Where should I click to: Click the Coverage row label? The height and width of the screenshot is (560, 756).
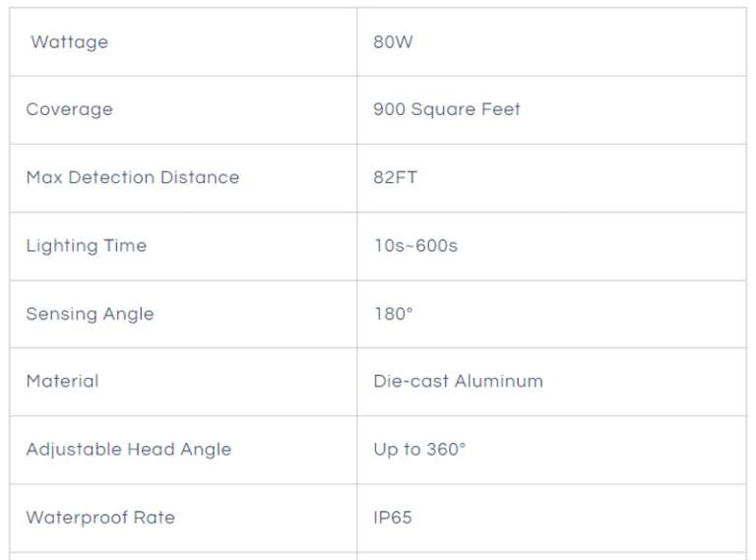(x=69, y=109)
